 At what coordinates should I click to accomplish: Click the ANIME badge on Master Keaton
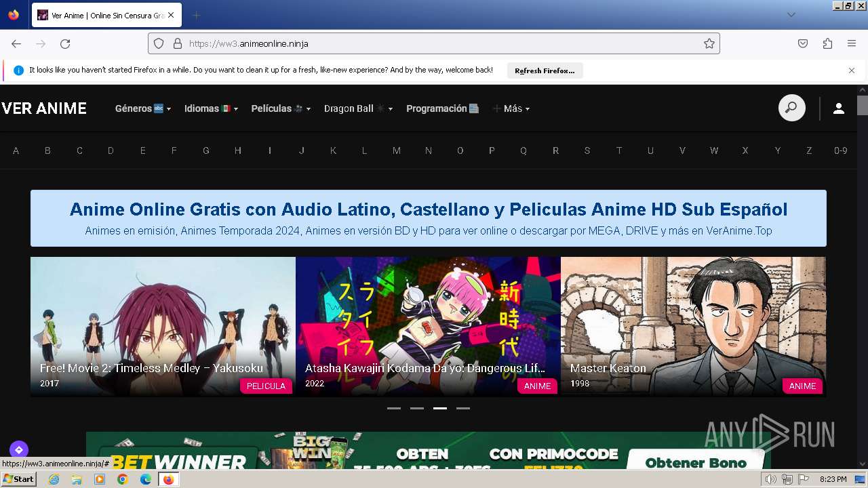coord(802,386)
